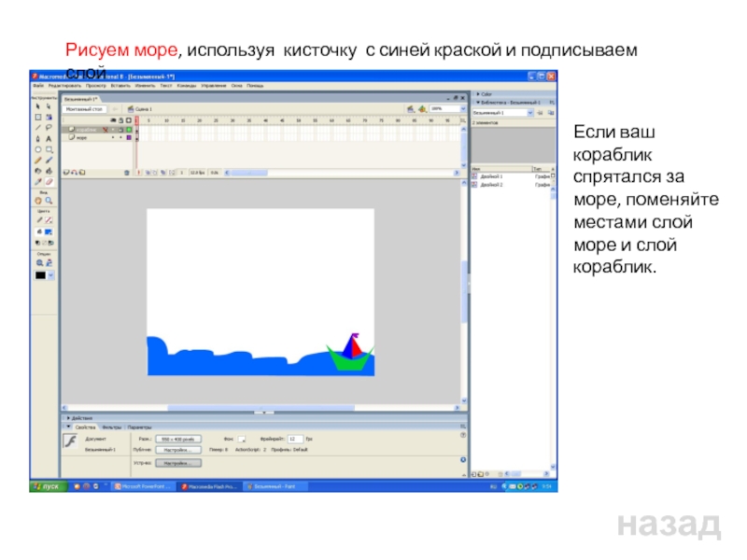Delete layer with timeline trash icon
Image resolution: width=747 pixels, height=560 pixels.
pyautogui.click(x=127, y=173)
